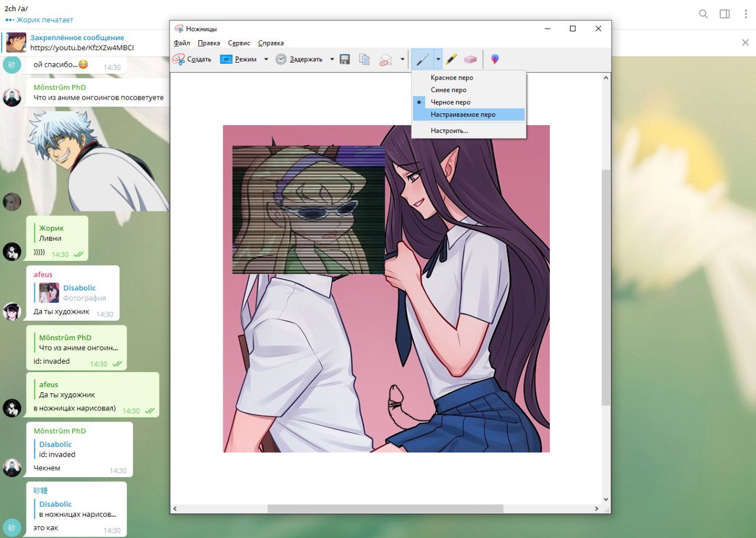Image resolution: width=756 pixels, height=538 pixels.
Task: Dismiss the pinned message with X
Action: tap(745, 43)
